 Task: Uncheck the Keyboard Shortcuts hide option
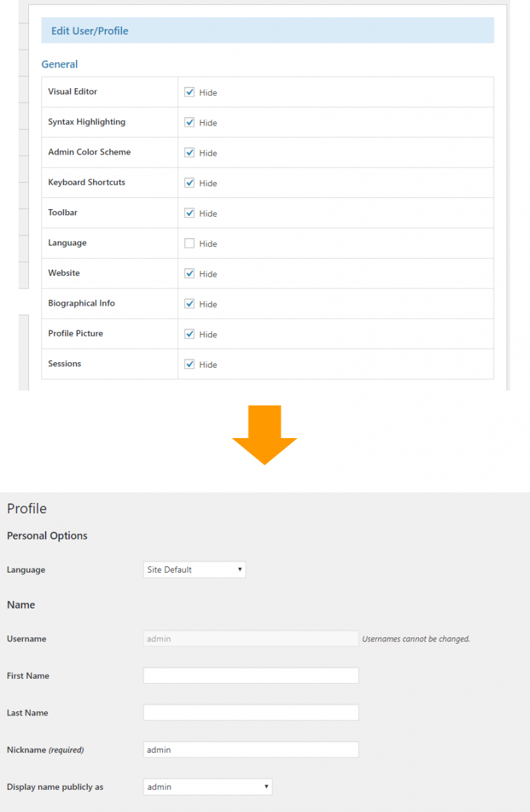click(x=189, y=183)
